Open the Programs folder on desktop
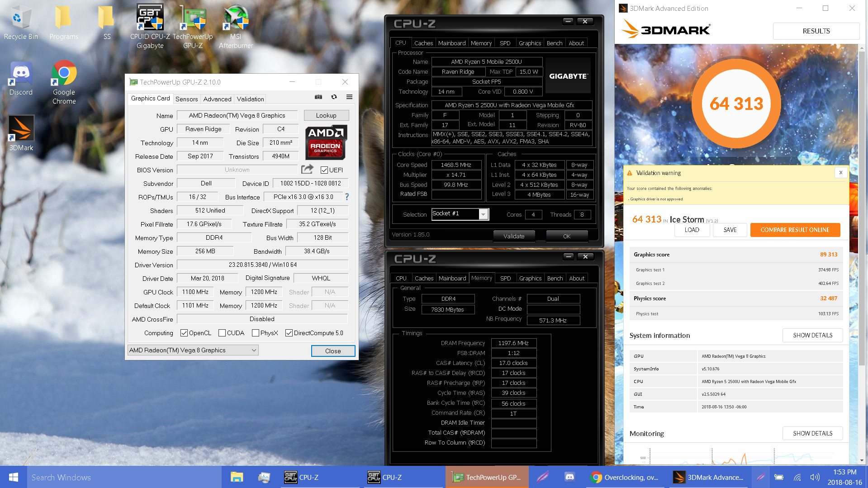 pos(64,23)
